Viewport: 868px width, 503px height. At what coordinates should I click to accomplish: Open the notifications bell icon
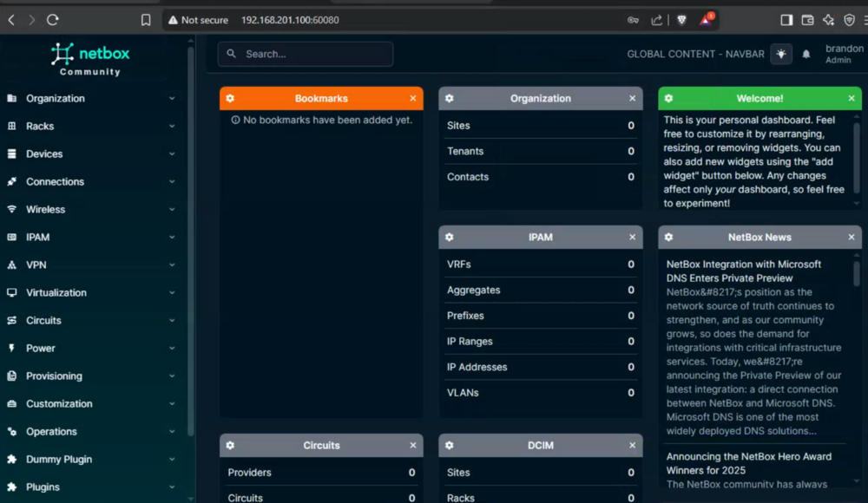pyautogui.click(x=806, y=55)
